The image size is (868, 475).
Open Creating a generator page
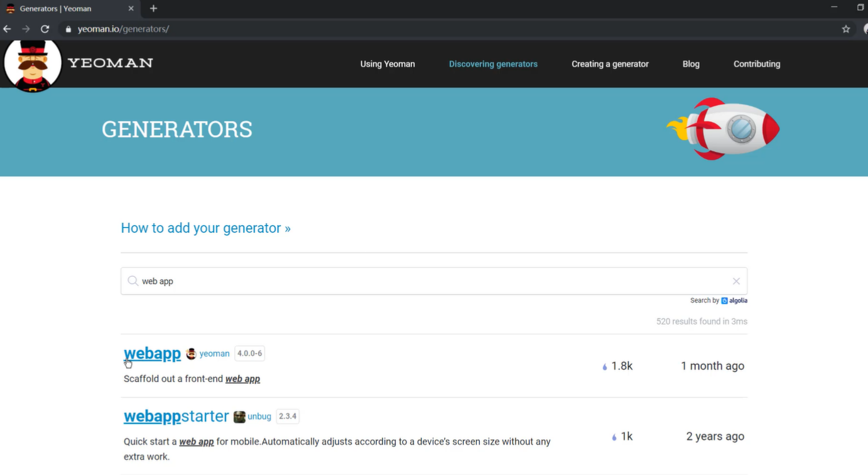[x=610, y=64]
